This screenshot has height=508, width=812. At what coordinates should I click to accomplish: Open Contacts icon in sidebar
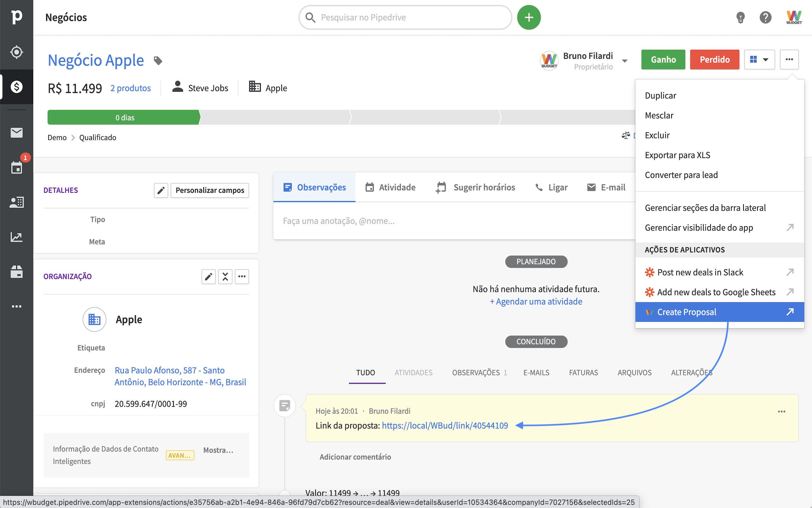coord(16,202)
